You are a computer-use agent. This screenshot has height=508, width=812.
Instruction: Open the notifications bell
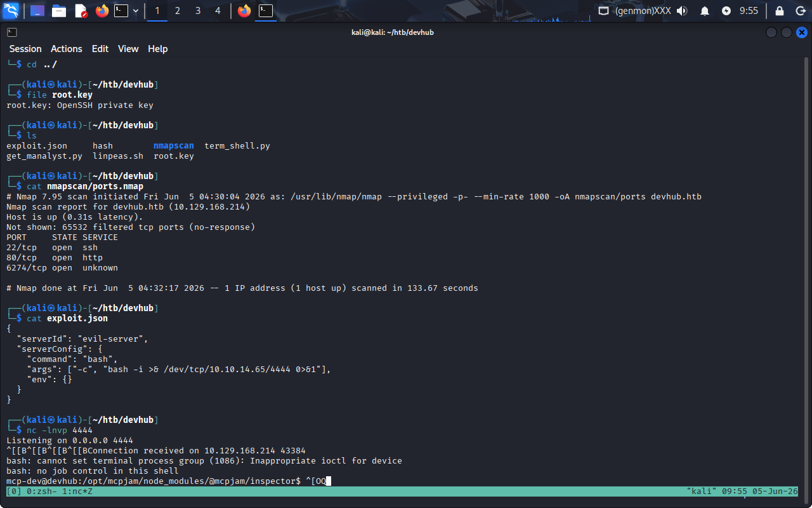tap(705, 11)
